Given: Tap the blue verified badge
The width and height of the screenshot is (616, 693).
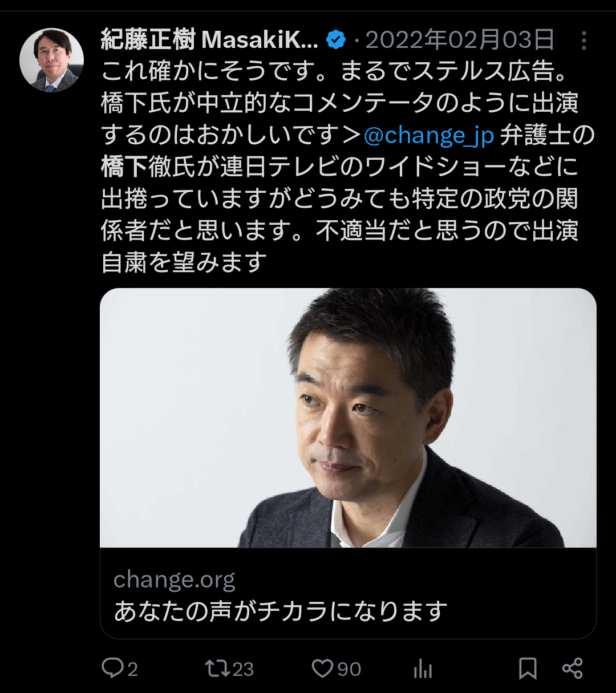Looking at the screenshot, I should click(x=336, y=40).
